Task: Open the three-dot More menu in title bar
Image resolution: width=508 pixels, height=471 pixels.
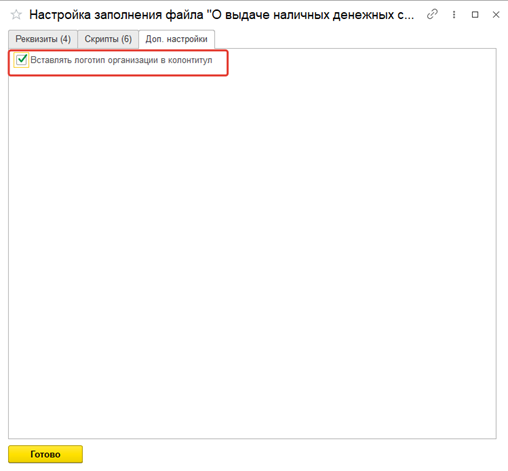Action: coord(454,15)
